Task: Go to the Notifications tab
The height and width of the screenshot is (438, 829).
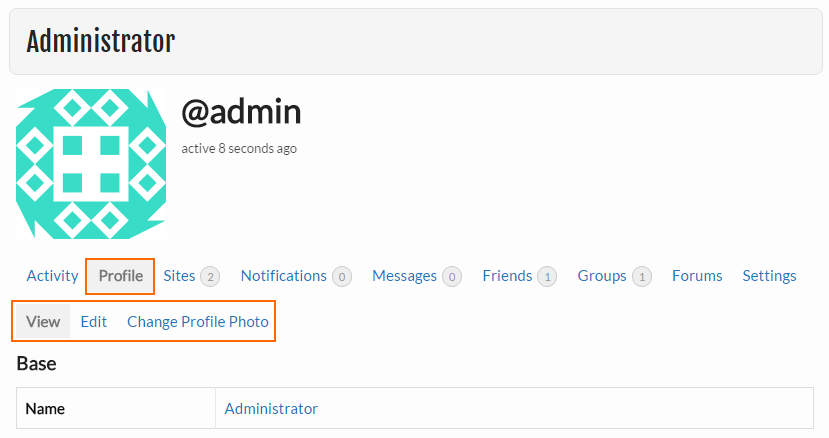Action: point(283,276)
